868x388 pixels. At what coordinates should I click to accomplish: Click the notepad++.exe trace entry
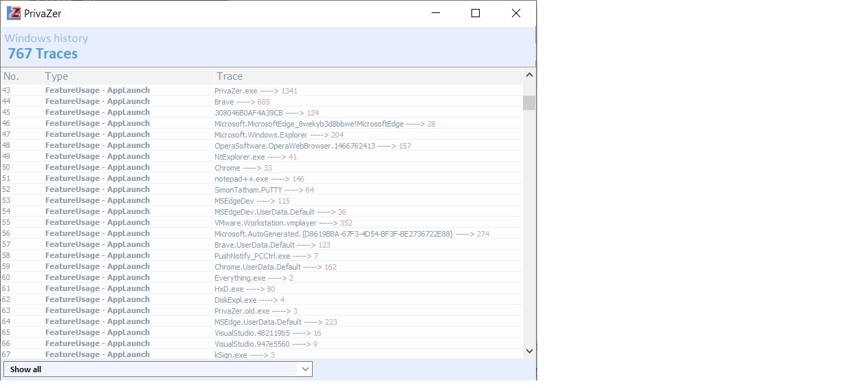[258, 179]
